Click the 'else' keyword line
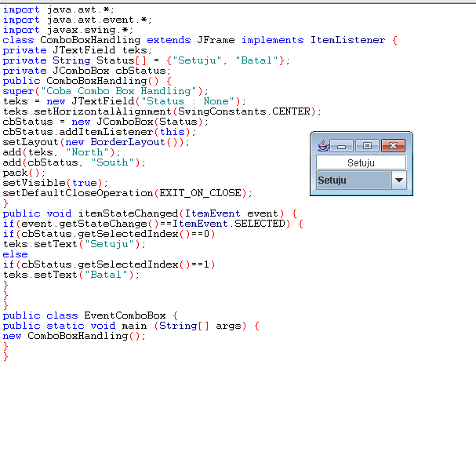This screenshot has width=476, height=463. (15, 254)
